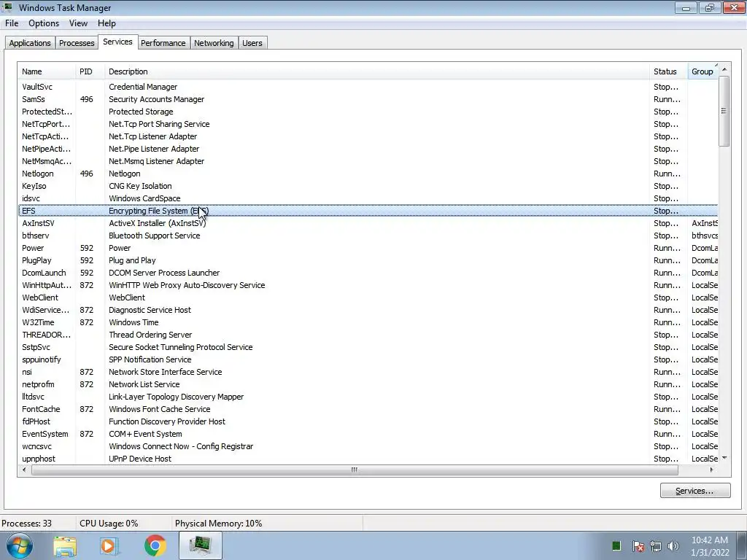Viewport: 747px width, 560px height.
Task: Select the SamSs service row
Action: click(368, 99)
